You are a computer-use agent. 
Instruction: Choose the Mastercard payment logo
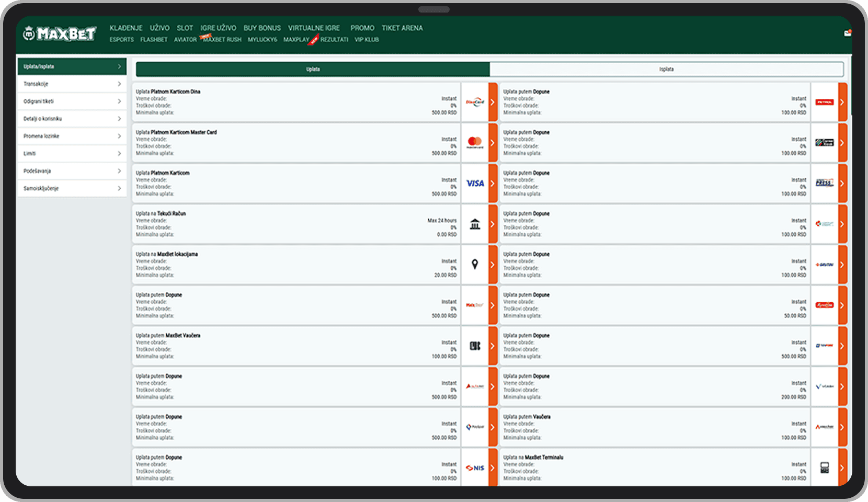475,142
